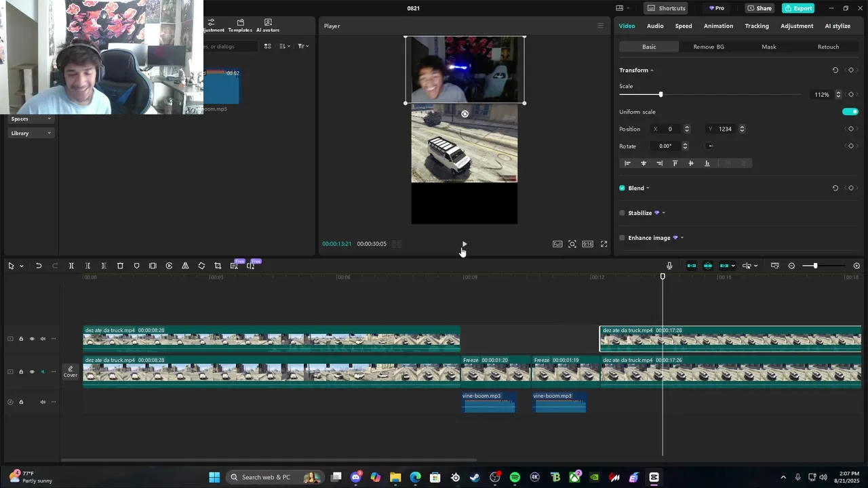Viewport: 868px width, 488px height.
Task: Select the Delete right trim tool
Action: [x=104, y=266]
